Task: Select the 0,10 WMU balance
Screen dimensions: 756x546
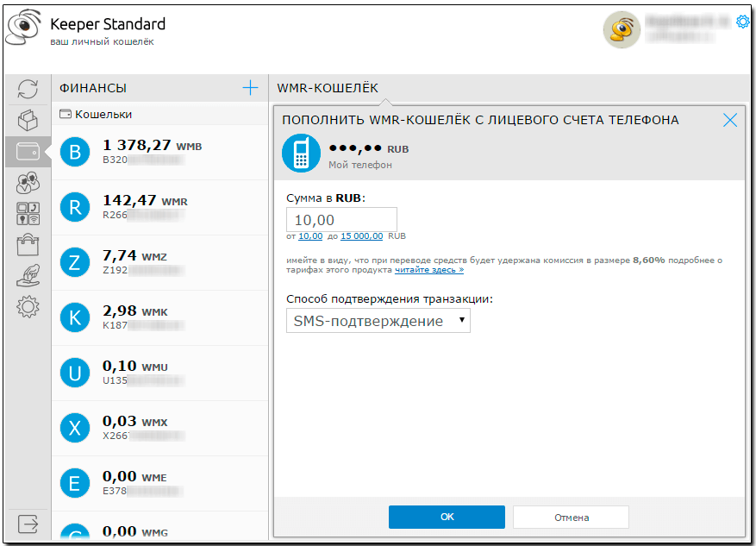Action: (135, 366)
